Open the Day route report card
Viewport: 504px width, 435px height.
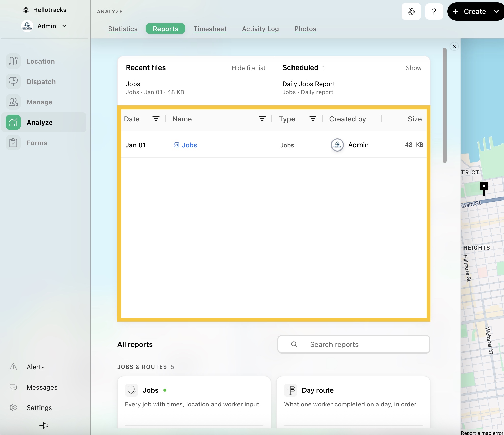(x=353, y=402)
